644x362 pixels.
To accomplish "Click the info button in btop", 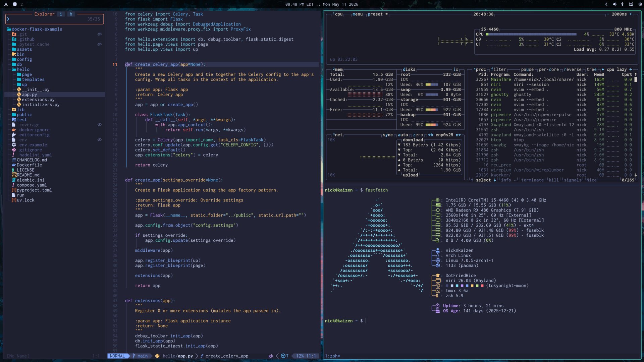I will 506,180.
